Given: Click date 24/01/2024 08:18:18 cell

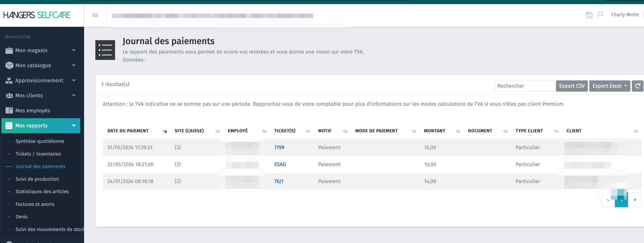Looking at the screenshot, I should 130,181.
